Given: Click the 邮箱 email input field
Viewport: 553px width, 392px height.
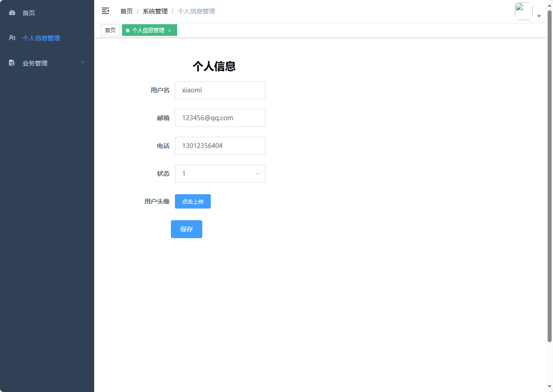Looking at the screenshot, I should coord(220,118).
